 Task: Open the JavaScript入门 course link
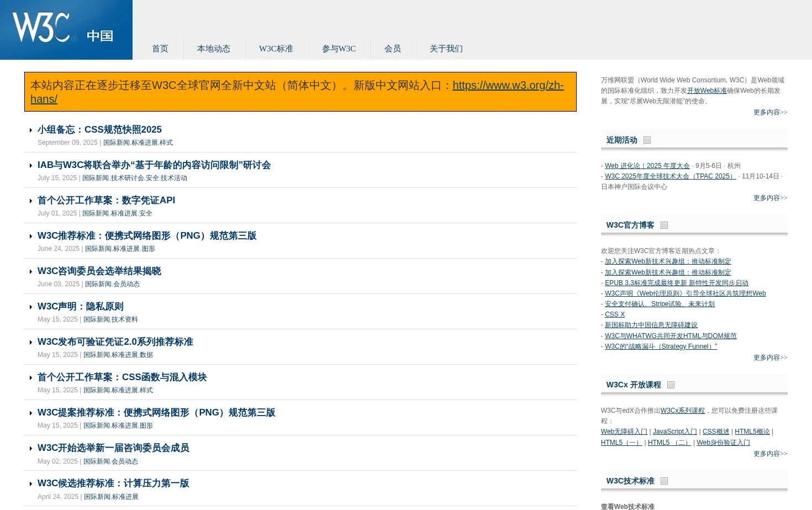(675, 432)
